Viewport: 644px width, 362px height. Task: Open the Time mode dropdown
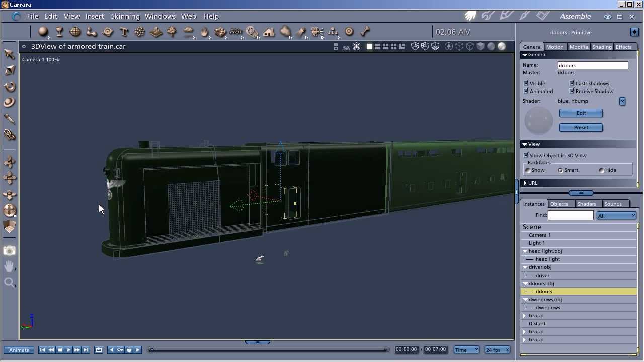[x=466, y=350]
